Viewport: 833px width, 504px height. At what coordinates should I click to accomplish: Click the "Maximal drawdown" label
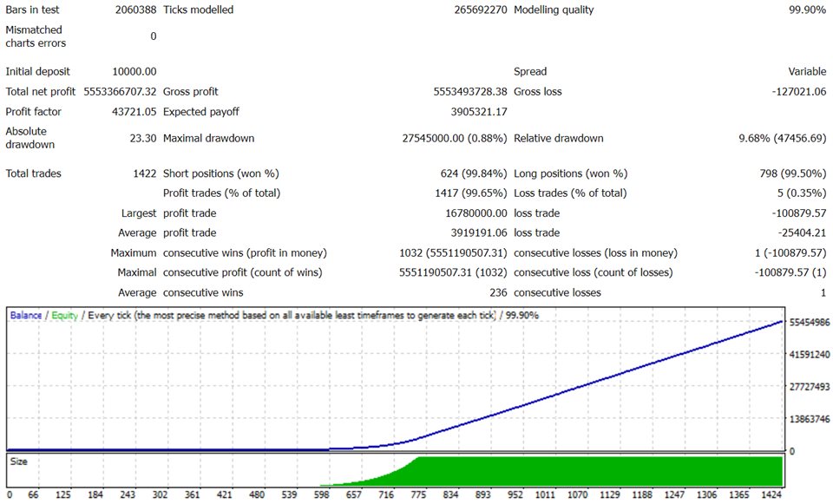pyautogui.click(x=209, y=138)
